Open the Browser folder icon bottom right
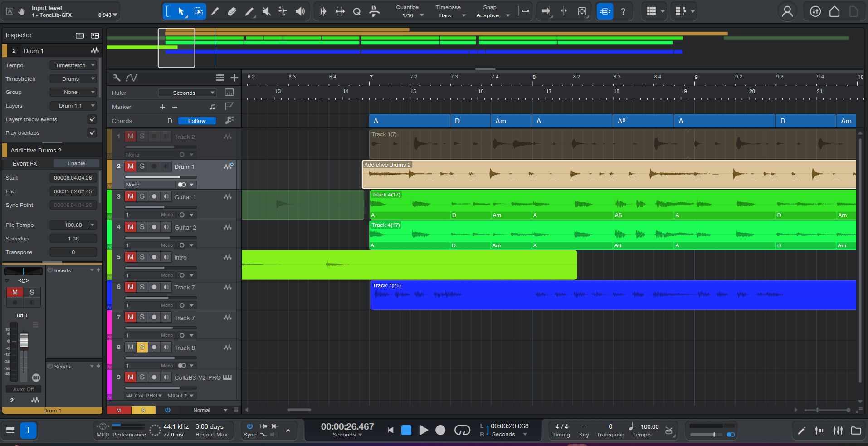 856,431
